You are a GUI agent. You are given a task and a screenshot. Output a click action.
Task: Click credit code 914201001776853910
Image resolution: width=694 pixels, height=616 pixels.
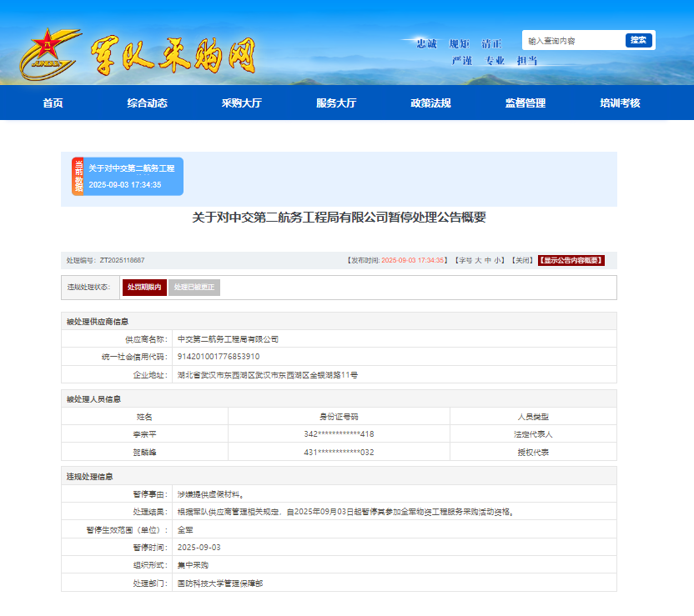click(219, 357)
